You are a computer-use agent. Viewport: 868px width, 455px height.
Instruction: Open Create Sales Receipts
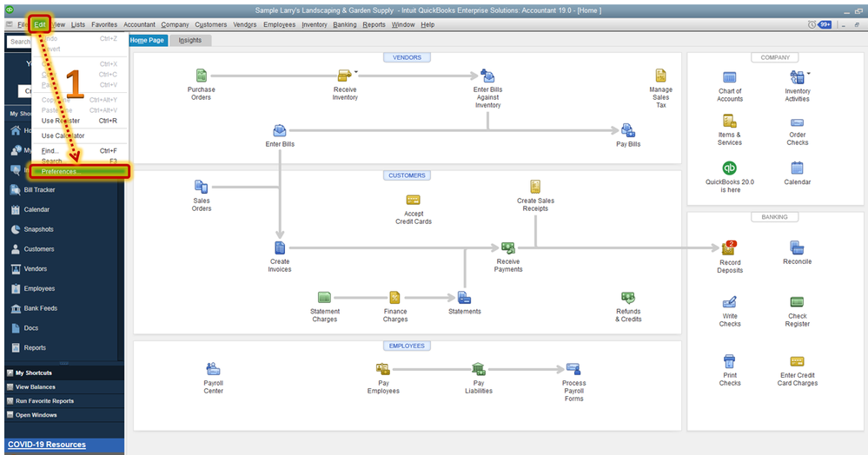tap(535, 187)
